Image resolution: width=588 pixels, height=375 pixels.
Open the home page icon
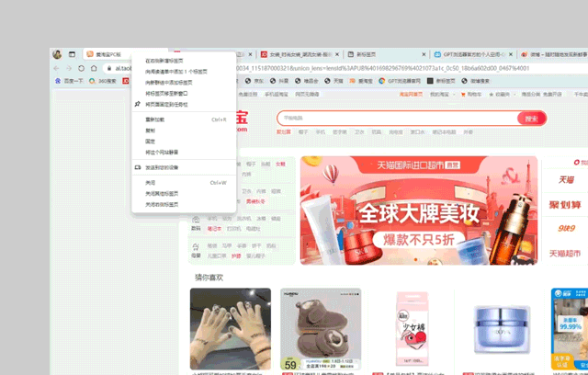pyautogui.click(x=94, y=68)
